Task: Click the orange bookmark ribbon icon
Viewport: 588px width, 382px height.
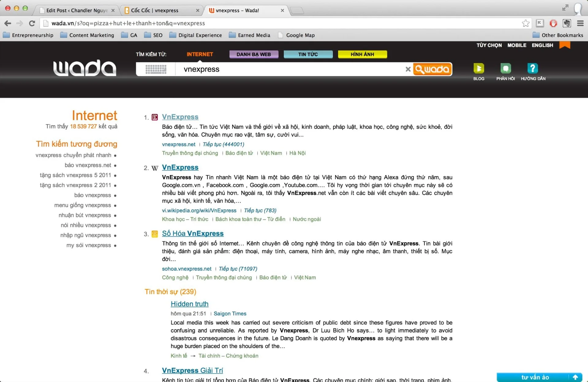Action: click(564, 45)
